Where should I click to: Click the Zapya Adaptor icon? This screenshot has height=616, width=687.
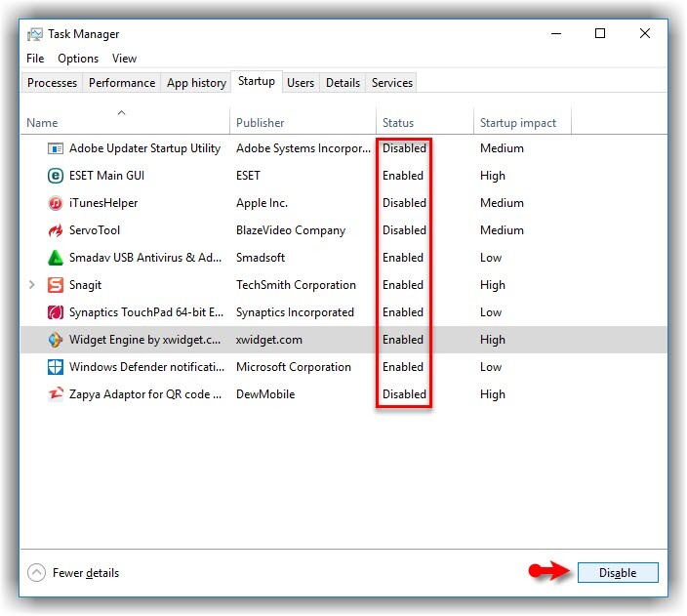pos(56,394)
